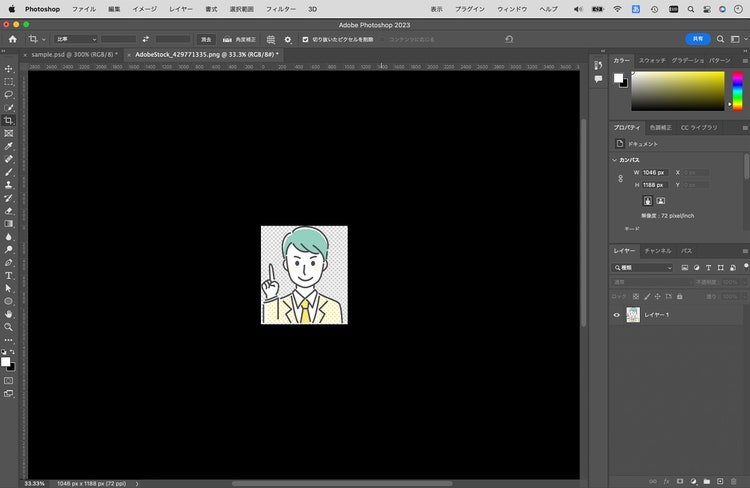The height and width of the screenshot is (488, 750).
Task: Click the 角度補正 straighten button
Action: click(239, 40)
